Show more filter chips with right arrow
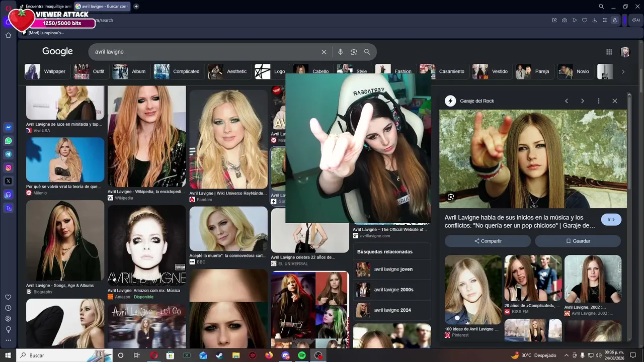 click(x=623, y=71)
